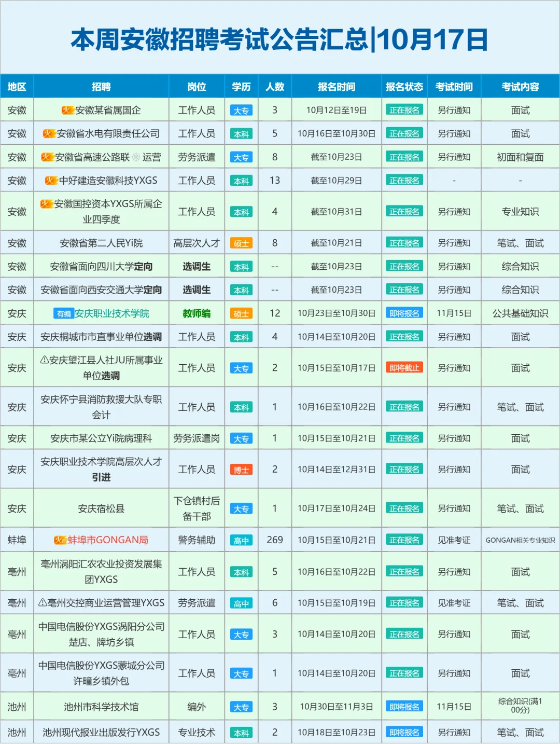Image resolution: width=560 pixels, height=744 pixels.
Task: Click the 考试时间 column header
Action: pos(454,87)
